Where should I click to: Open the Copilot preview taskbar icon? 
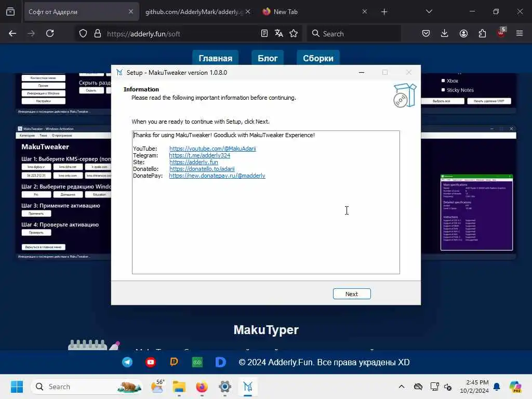(x=515, y=387)
